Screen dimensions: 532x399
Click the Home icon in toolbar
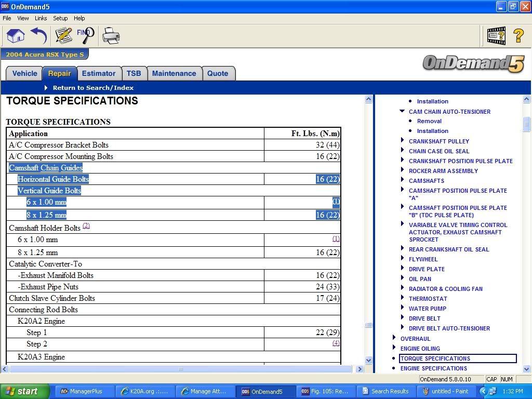point(16,36)
